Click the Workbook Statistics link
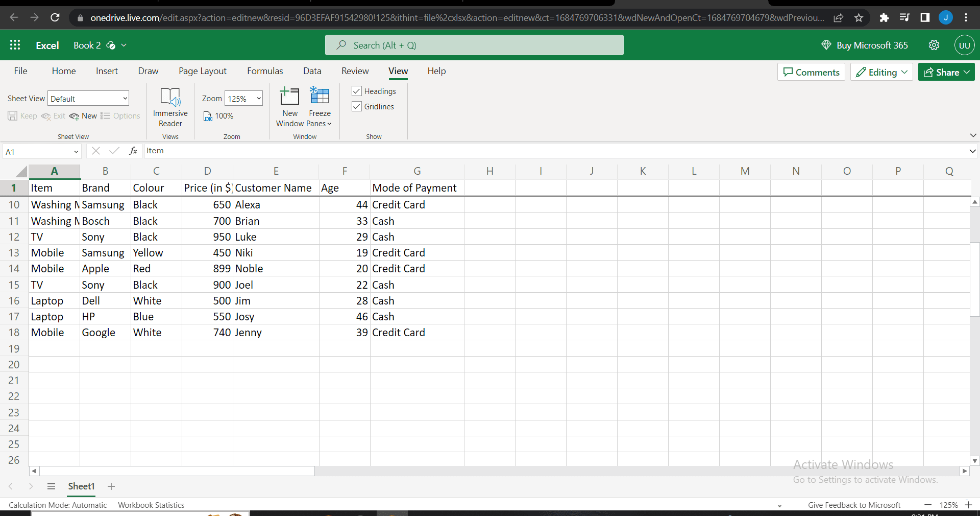 tap(151, 505)
